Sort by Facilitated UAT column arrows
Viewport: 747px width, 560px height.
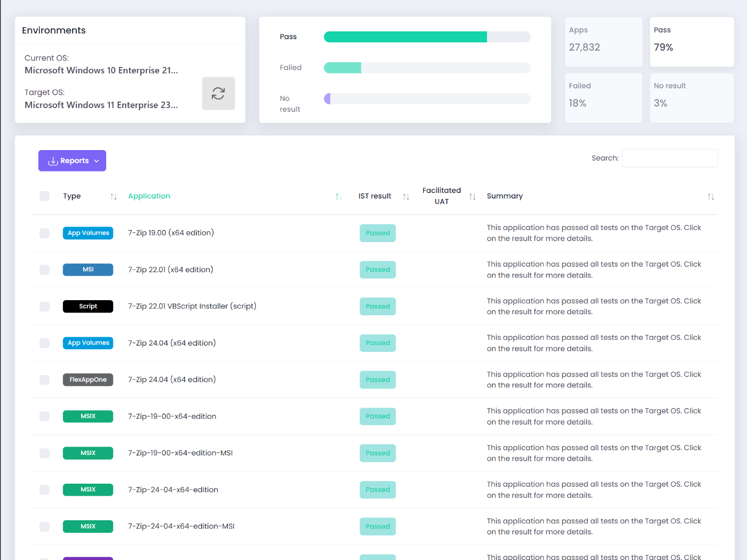472,197
